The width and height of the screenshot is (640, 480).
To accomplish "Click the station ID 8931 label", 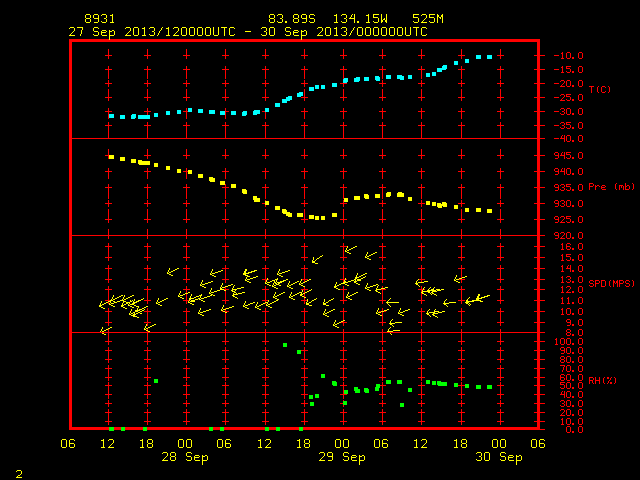I will pos(100,19).
